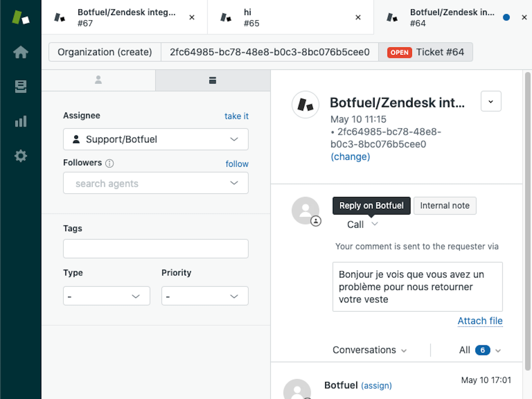Switch to the ticket details panel icon
Image resolution: width=532 pixels, height=399 pixels.
[212, 80]
